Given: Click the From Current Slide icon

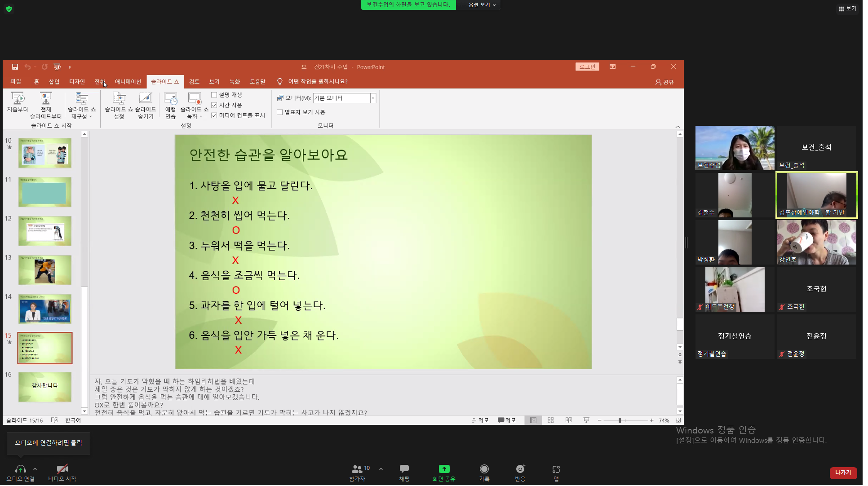Looking at the screenshot, I should click(x=46, y=98).
